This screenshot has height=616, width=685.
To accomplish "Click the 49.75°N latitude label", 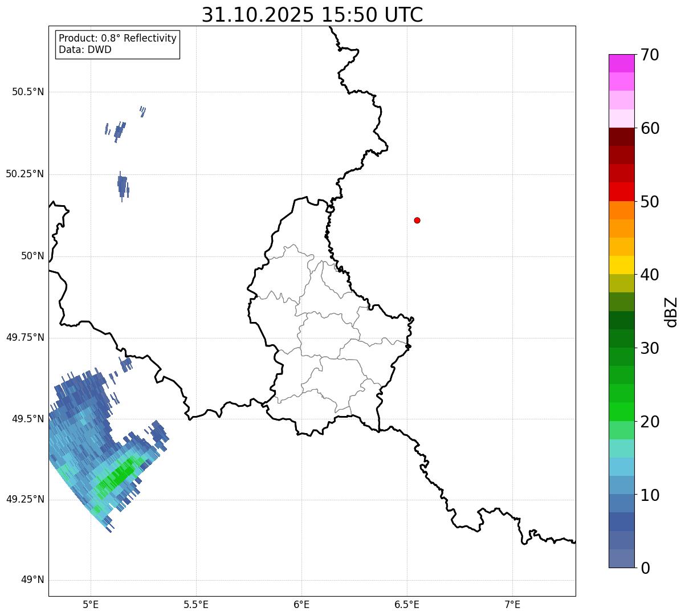I will point(25,337).
